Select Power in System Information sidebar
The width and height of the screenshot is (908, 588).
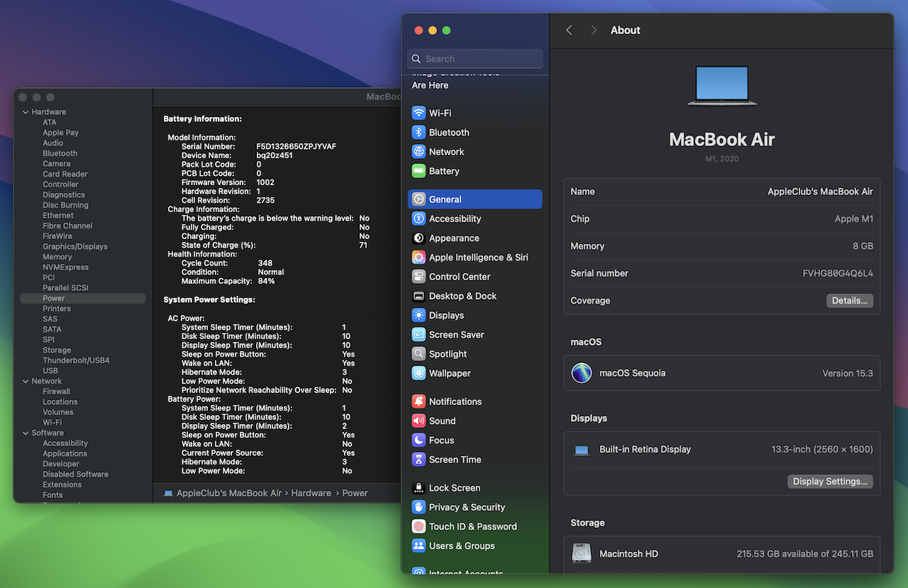coord(83,299)
